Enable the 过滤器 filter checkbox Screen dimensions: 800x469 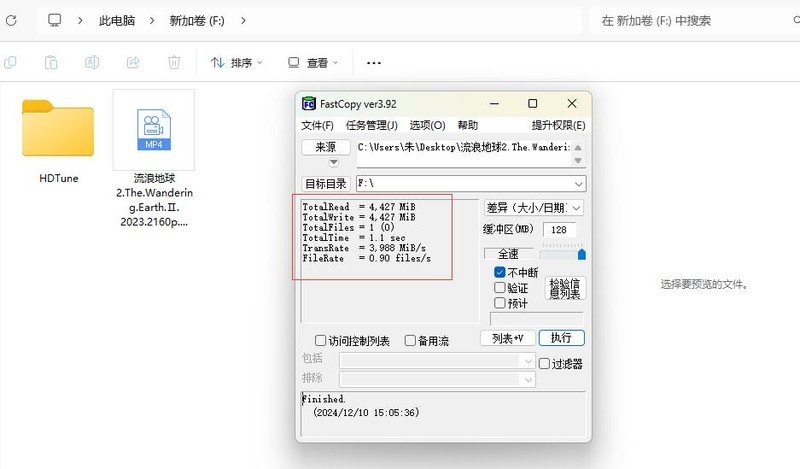(x=544, y=363)
